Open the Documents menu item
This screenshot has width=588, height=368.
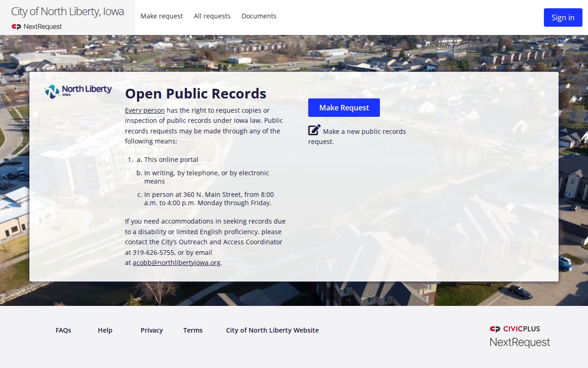click(x=259, y=16)
